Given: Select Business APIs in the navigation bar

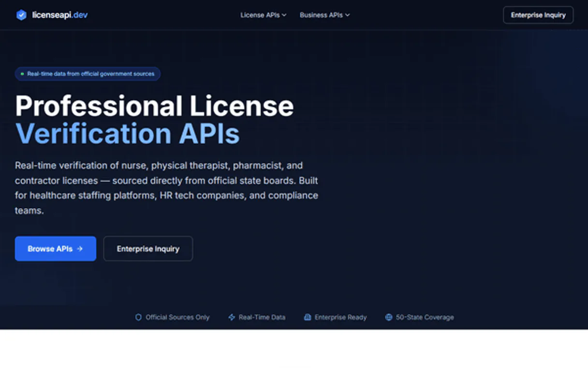Looking at the screenshot, I should pyautogui.click(x=321, y=15).
